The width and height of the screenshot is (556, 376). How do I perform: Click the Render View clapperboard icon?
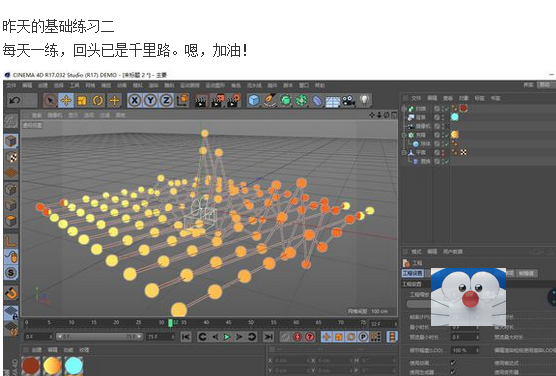(x=201, y=101)
